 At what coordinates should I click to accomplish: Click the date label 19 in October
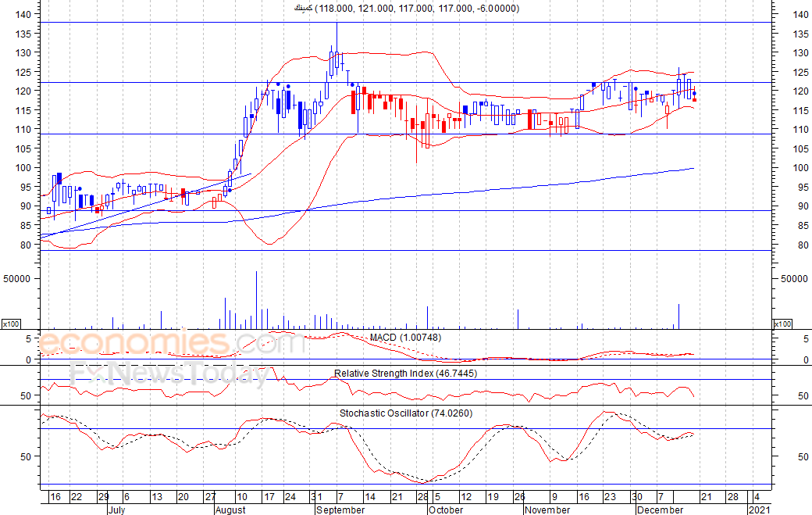(493, 497)
